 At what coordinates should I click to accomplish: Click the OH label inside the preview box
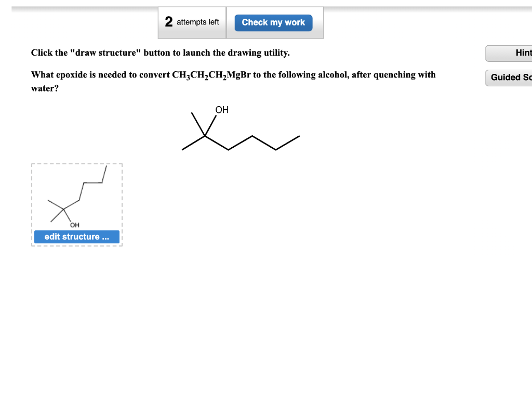[x=74, y=225]
